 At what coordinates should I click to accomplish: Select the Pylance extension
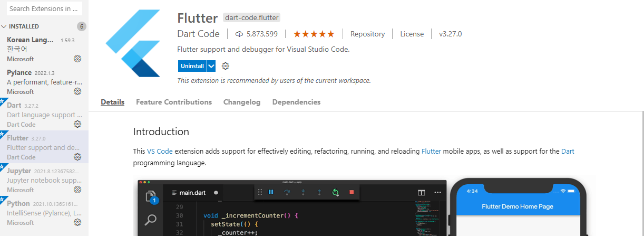44,82
